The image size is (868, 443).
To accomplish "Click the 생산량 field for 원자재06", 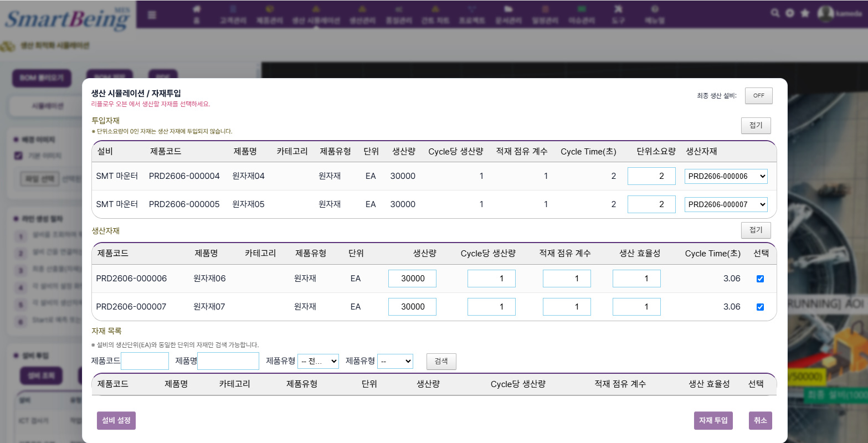I will [x=412, y=279].
